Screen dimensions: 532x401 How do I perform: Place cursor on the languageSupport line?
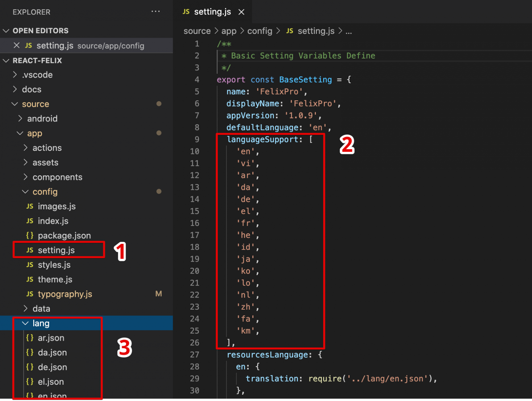263,139
